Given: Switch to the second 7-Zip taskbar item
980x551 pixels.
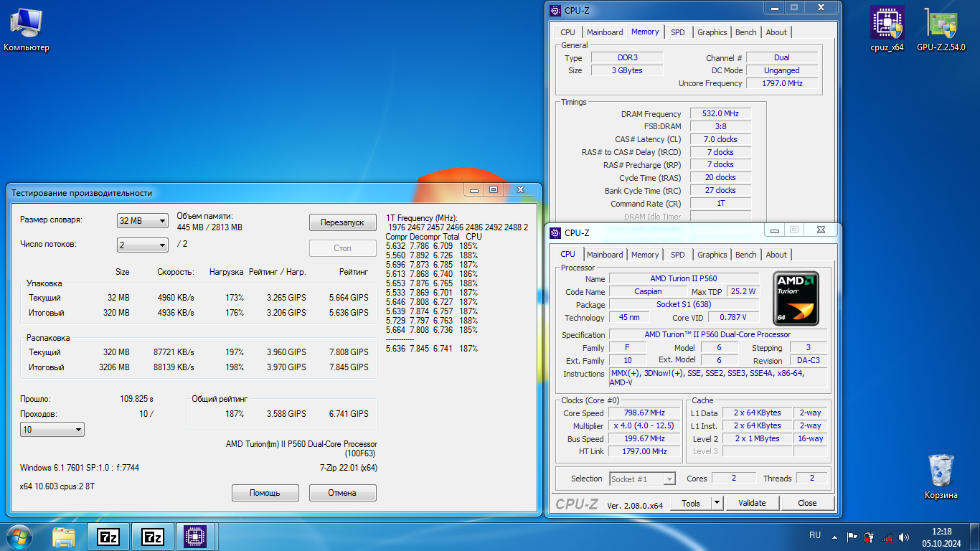Looking at the screenshot, I should pyautogui.click(x=153, y=536).
